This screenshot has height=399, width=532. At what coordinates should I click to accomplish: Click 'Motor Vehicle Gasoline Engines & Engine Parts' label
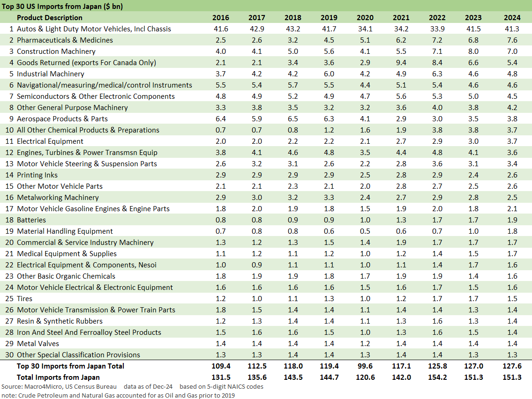tap(93, 208)
